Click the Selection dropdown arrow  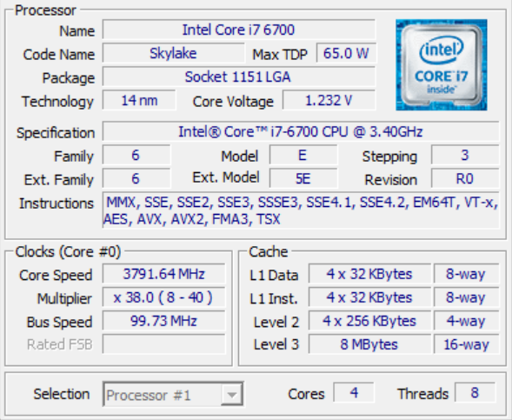coord(232,395)
